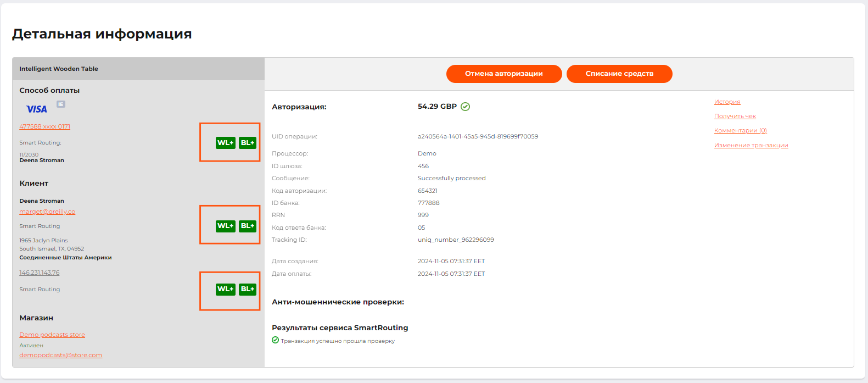Click the BL+ badge beside card Smart Routing

coord(248,143)
